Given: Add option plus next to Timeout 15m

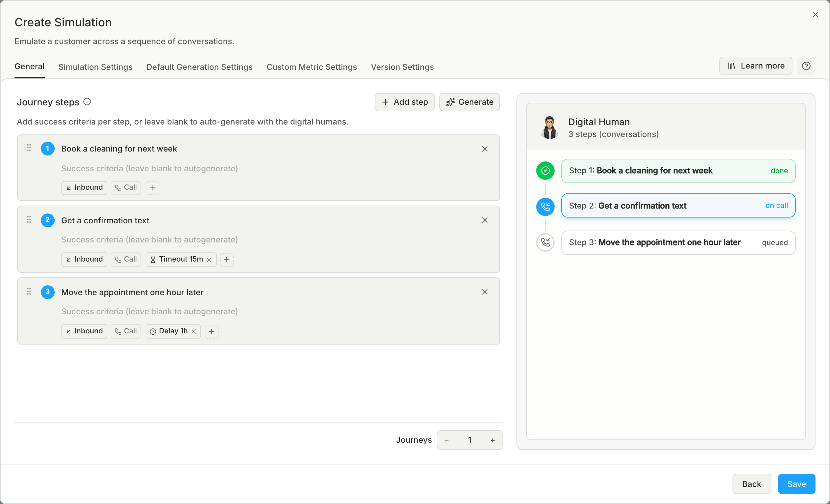Looking at the screenshot, I should [227, 260].
